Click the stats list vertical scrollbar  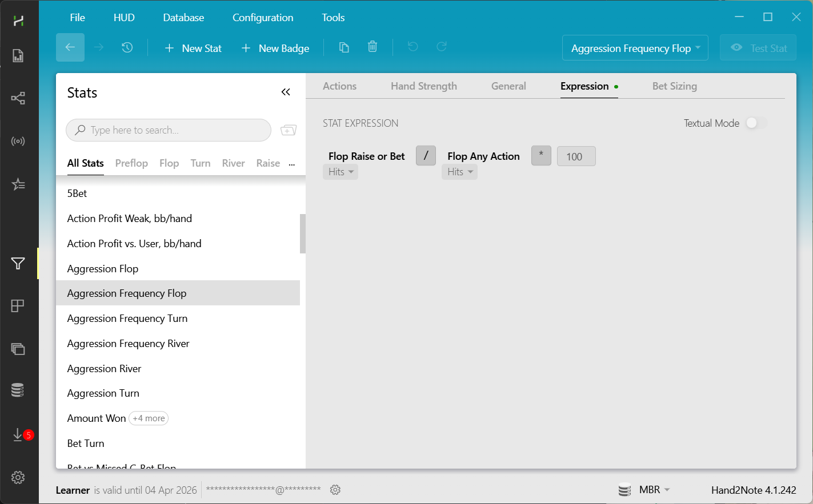pos(302,233)
